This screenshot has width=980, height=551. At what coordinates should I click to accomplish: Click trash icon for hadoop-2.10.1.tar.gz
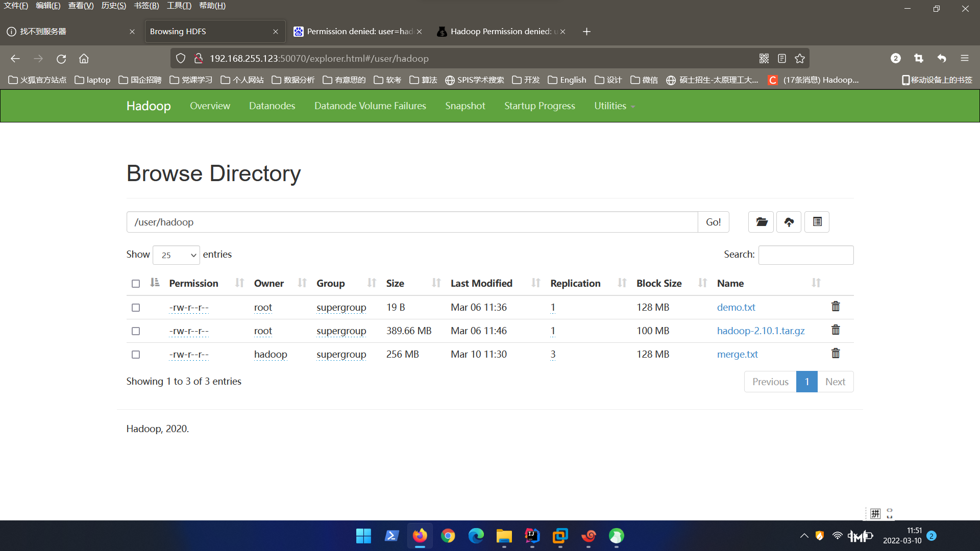[836, 330]
